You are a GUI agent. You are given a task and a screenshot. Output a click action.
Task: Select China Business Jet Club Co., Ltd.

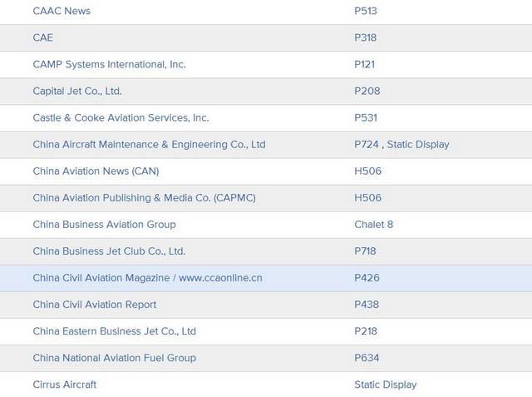tap(109, 251)
